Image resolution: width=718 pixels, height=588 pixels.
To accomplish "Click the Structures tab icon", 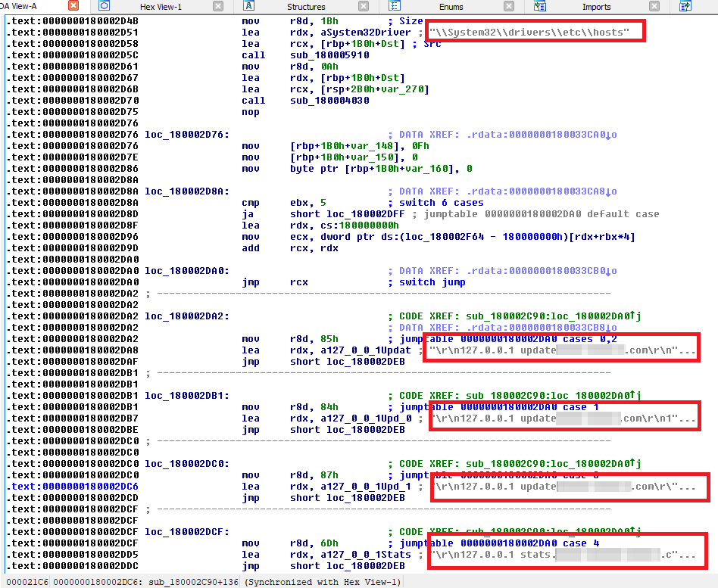I will (x=248, y=6).
